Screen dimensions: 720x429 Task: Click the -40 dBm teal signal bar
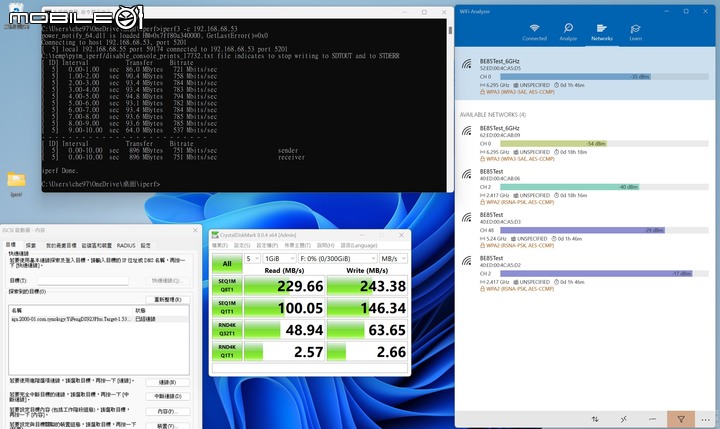tap(569, 187)
